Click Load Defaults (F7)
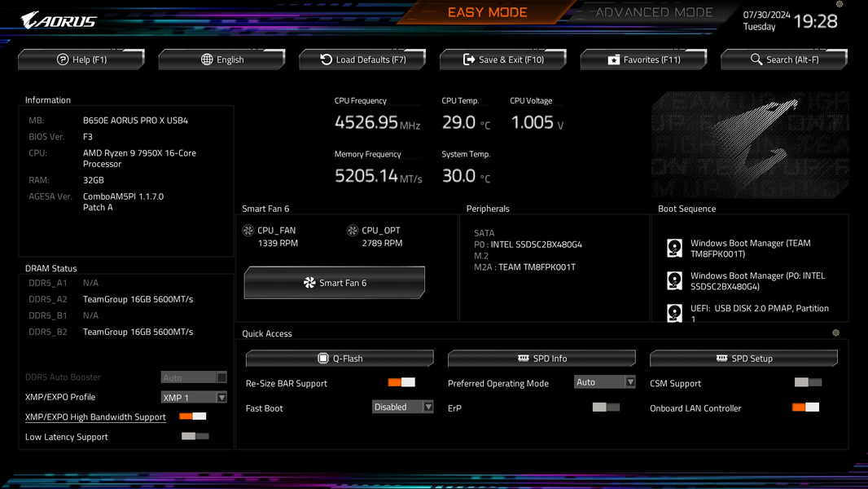The width and height of the screenshot is (868, 489). pos(362,59)
